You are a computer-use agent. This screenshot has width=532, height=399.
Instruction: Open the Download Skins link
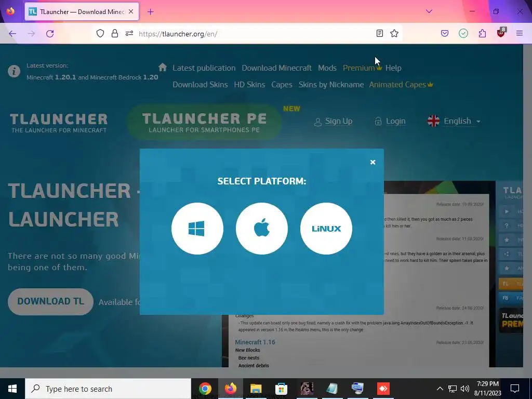[x=200, y=85]
